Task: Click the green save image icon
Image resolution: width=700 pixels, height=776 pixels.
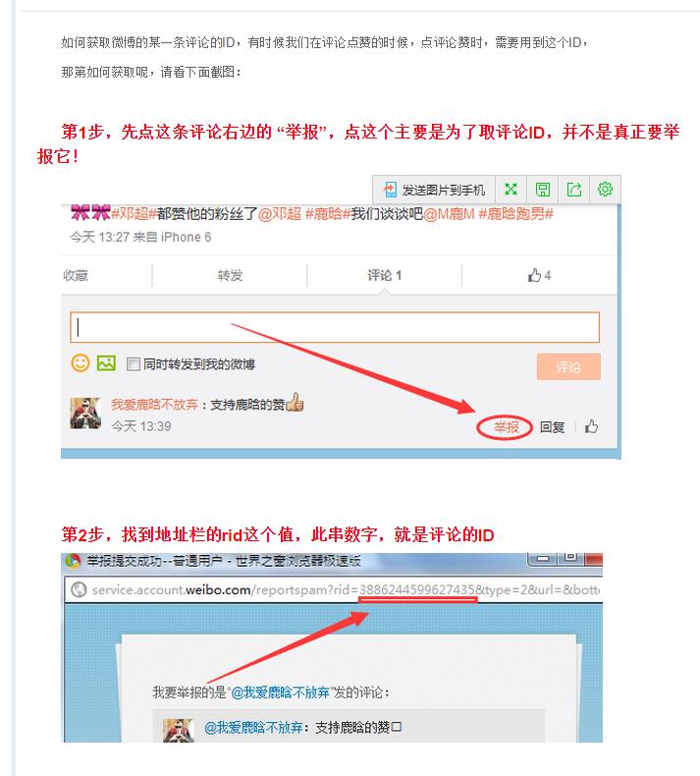Action: [543, 190]
